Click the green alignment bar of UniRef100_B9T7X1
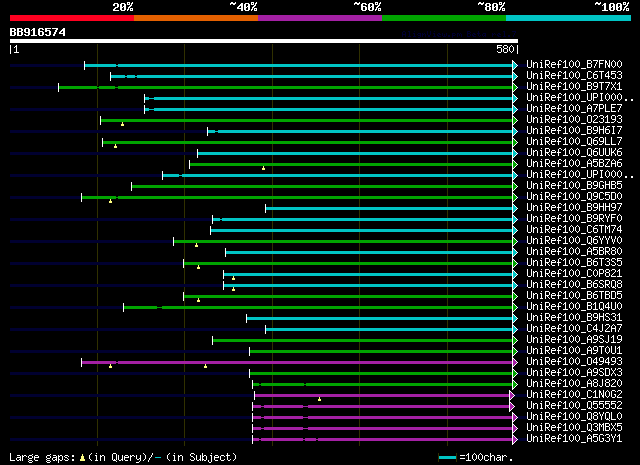The image size is (640, 465). click(x=286, y=87)
